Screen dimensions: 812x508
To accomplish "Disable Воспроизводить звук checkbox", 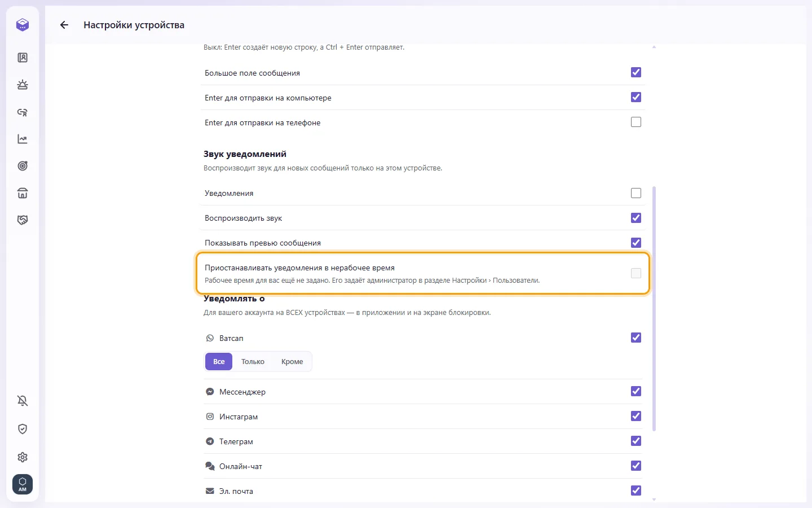I will pos(636,218).
